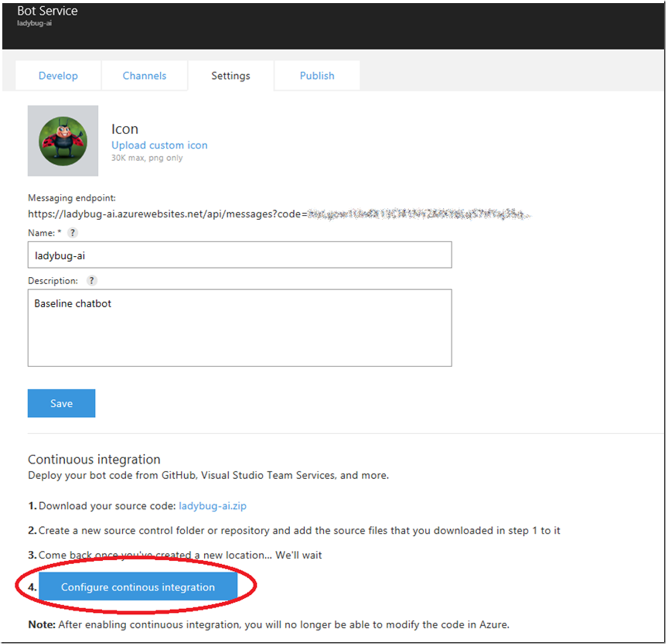666x644 pixels.
Task: Click the 'Messaging endpoint:' label
Action: click(x=72, y=198)
